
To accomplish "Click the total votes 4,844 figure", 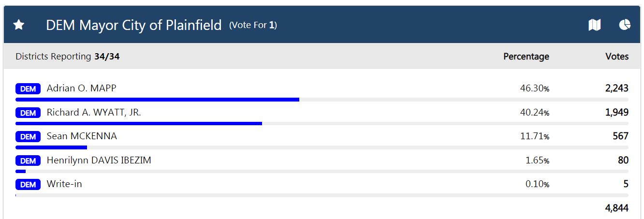I will [x=616, y=208].
